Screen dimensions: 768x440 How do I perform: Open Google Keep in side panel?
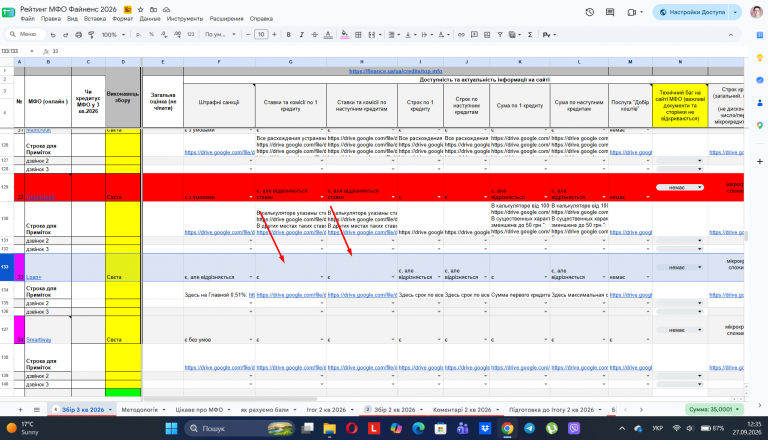[760, 57]
